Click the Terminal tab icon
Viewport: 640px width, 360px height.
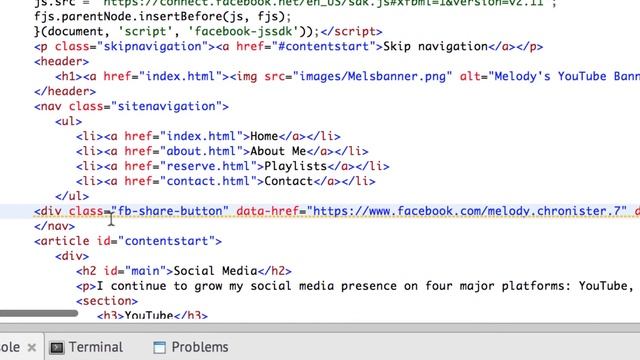click(x=57, y=348)
